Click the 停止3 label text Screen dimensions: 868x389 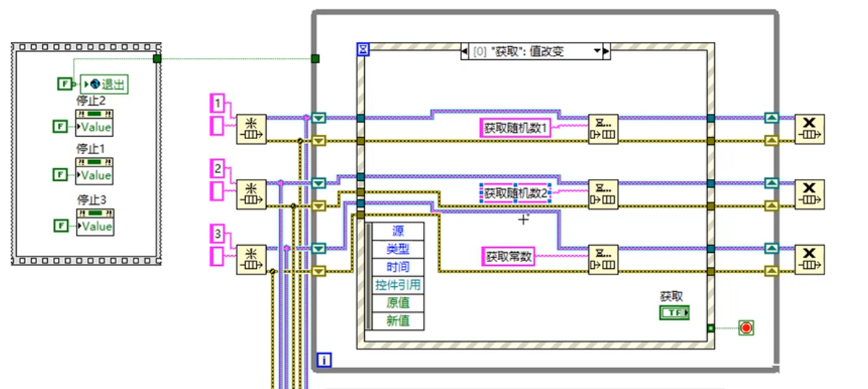[91, 201]
